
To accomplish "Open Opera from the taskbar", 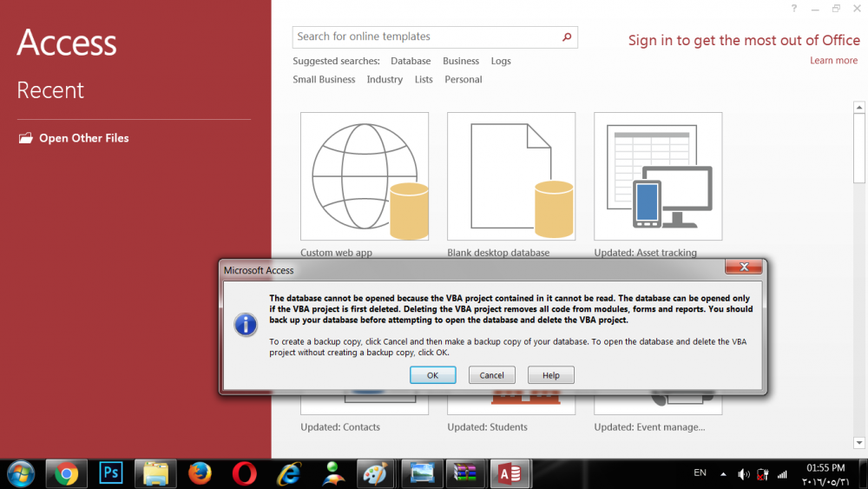I will point(244,474).
